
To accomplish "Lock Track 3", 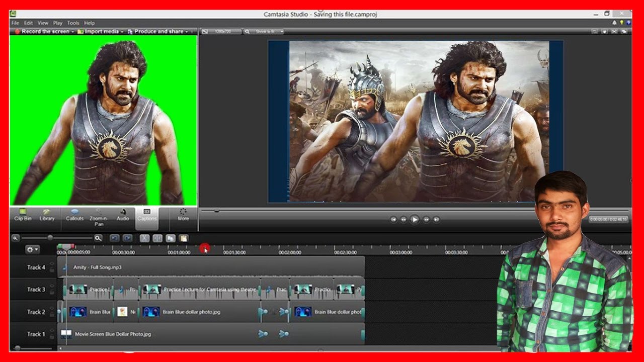I will (x=51, y=293).
